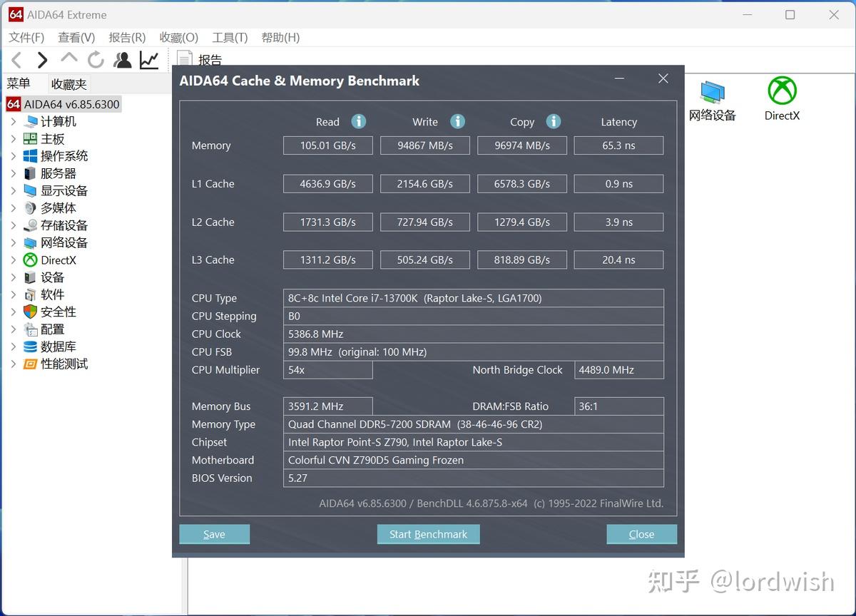Open the user account icon in toolbar
The height and width of the screenshot is (616, 856).
click(x=122, y=60)
